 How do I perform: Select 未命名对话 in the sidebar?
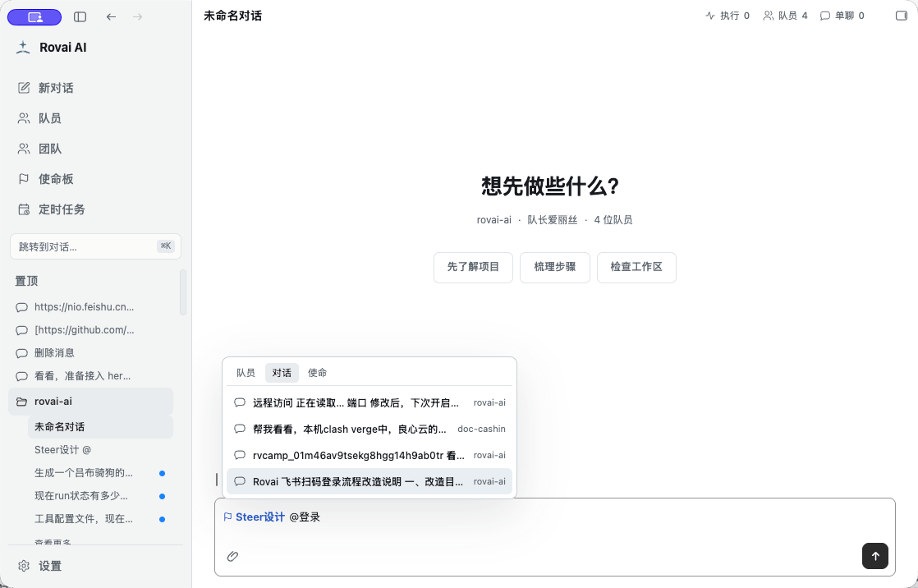(x=100, y=427)
